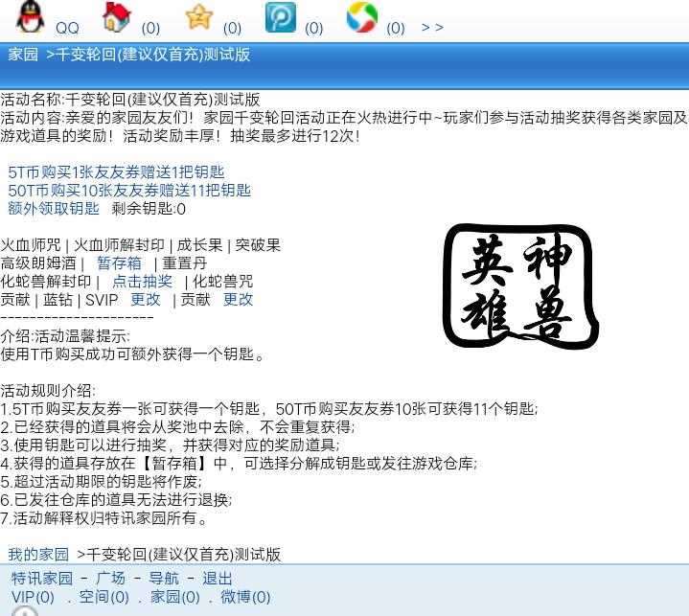
Task: Buy 1 coupon for 5T coins
Action: [x=116, y=172]
